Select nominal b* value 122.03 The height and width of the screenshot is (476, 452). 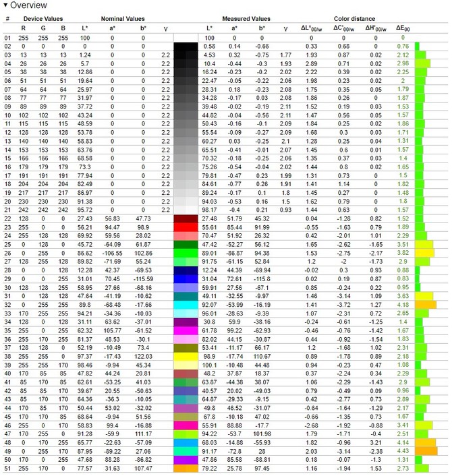pyautogui.click(x=143, y=357)
